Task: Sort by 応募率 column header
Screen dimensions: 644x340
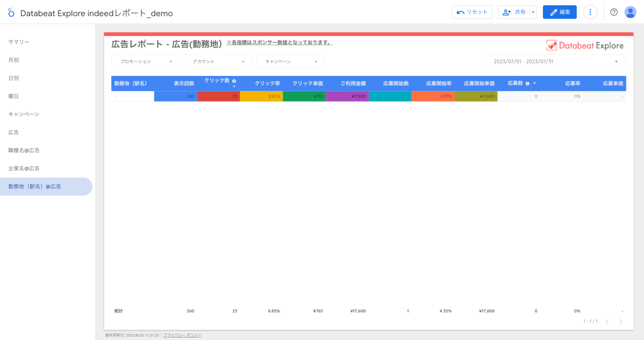Action: 573,83
